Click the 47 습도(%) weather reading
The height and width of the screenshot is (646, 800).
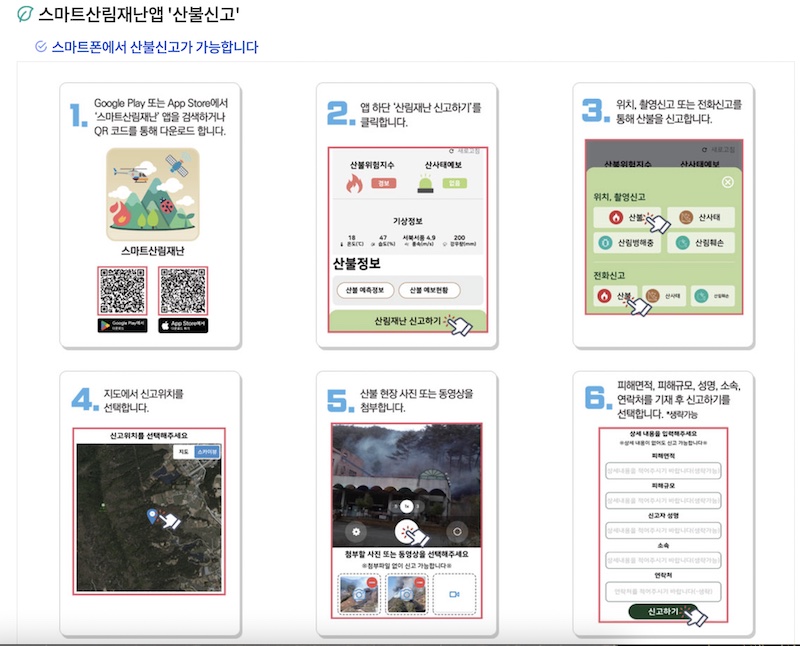[383, 240]
